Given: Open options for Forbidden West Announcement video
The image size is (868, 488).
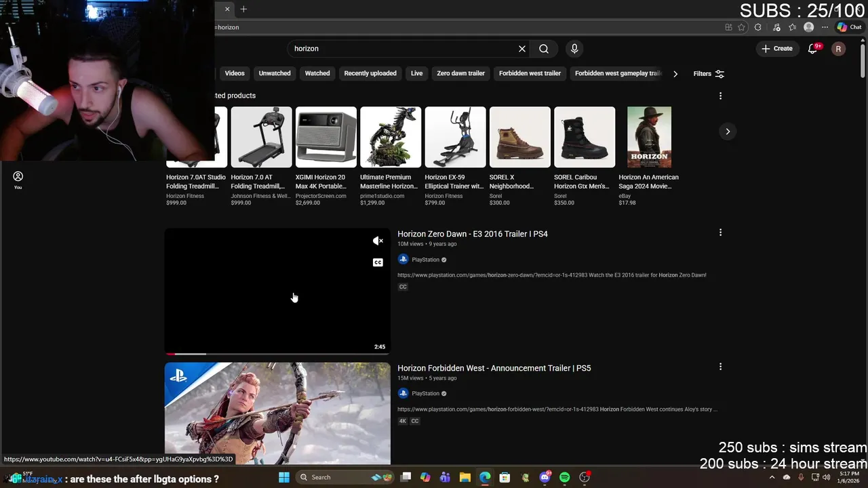Looking at the screenshot, I should pyautogui.click(x=720, y=367).
